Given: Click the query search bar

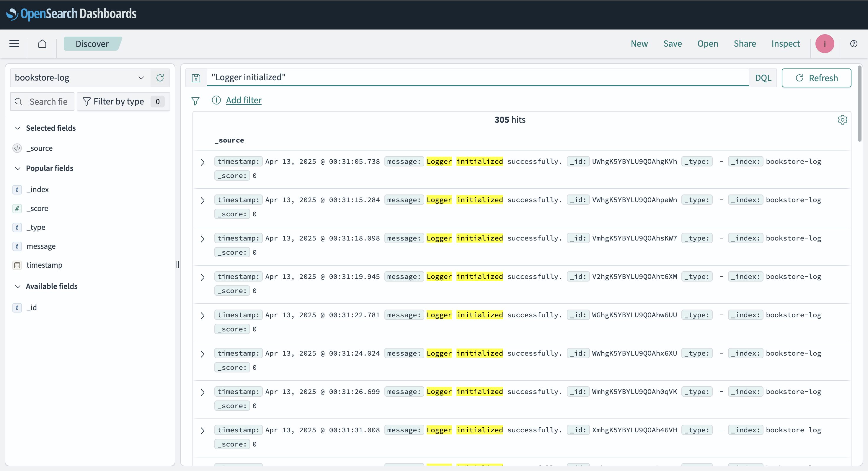Looking at the screenshot, I should 477,78.
